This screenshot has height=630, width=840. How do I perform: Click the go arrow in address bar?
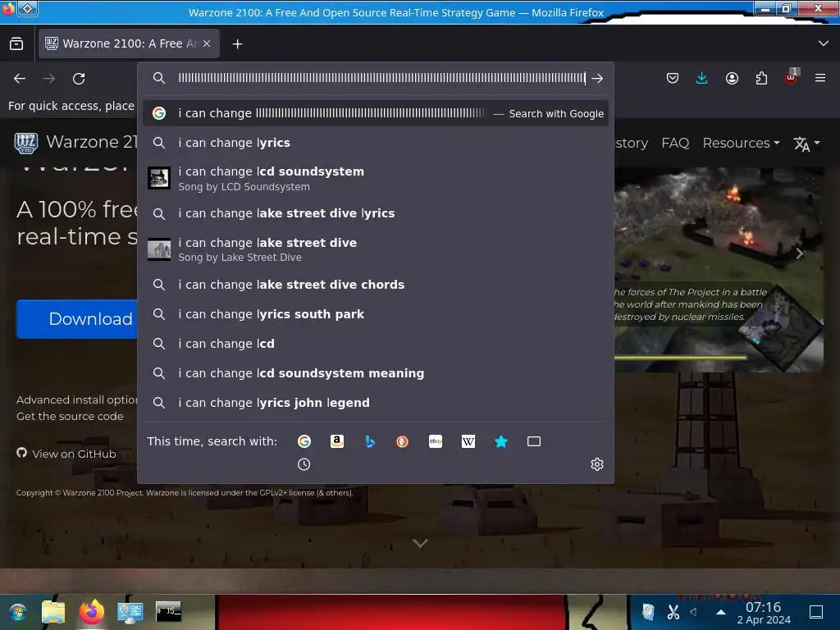(597, 79)
